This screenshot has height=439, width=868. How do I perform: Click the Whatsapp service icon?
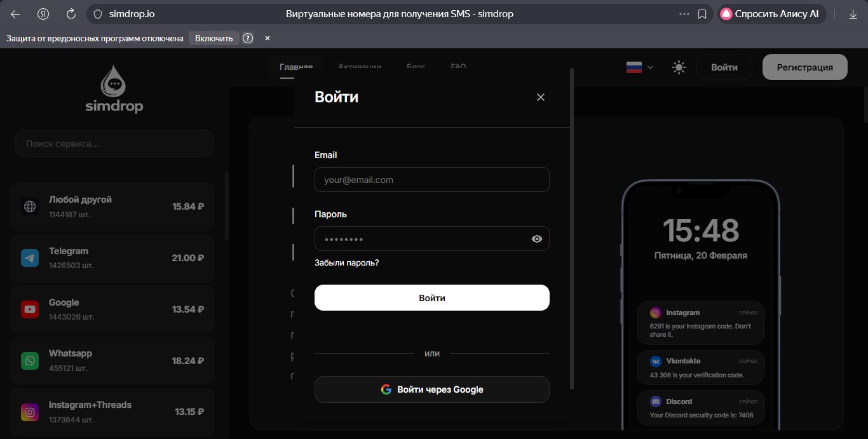pos(30,360)
